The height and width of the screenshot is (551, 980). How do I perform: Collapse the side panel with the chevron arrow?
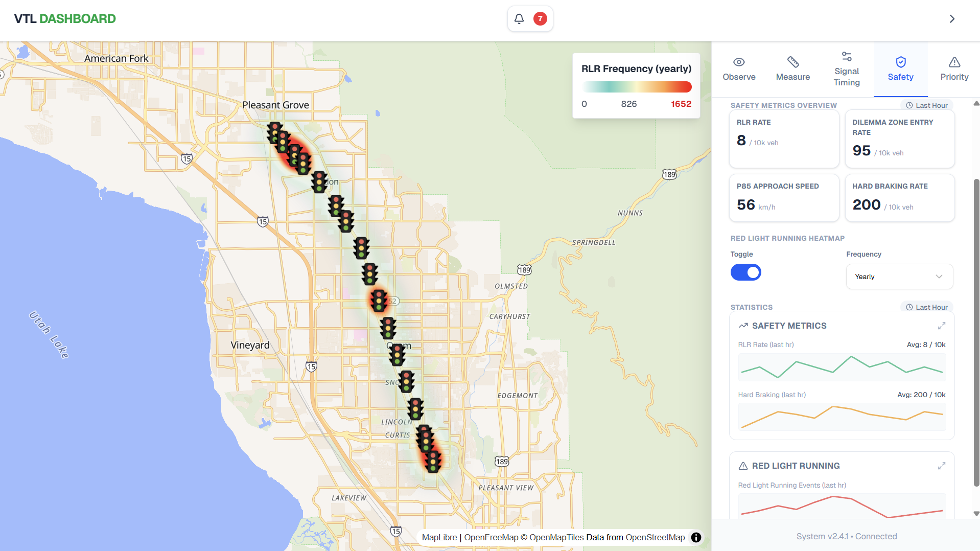(x=952, y=19)
